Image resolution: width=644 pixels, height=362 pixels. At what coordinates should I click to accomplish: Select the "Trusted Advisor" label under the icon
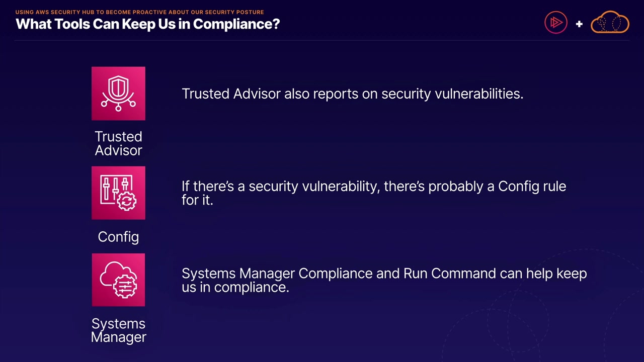tap(118, 143)
